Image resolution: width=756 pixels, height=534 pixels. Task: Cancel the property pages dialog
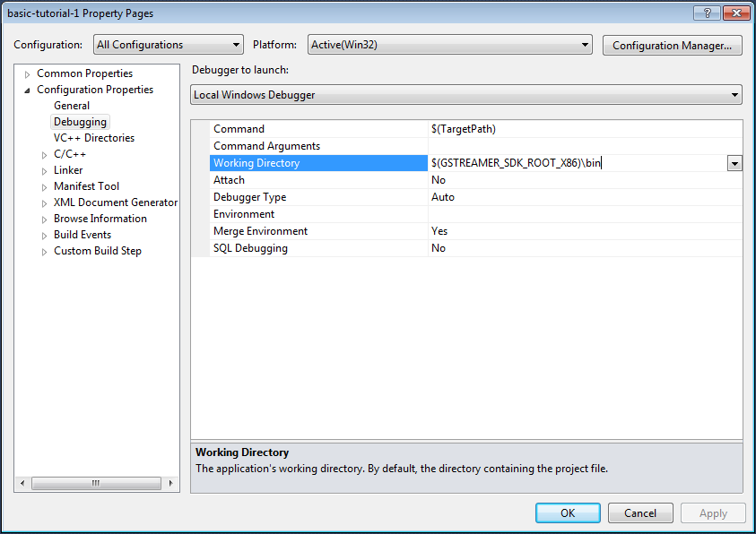(640, 513)
